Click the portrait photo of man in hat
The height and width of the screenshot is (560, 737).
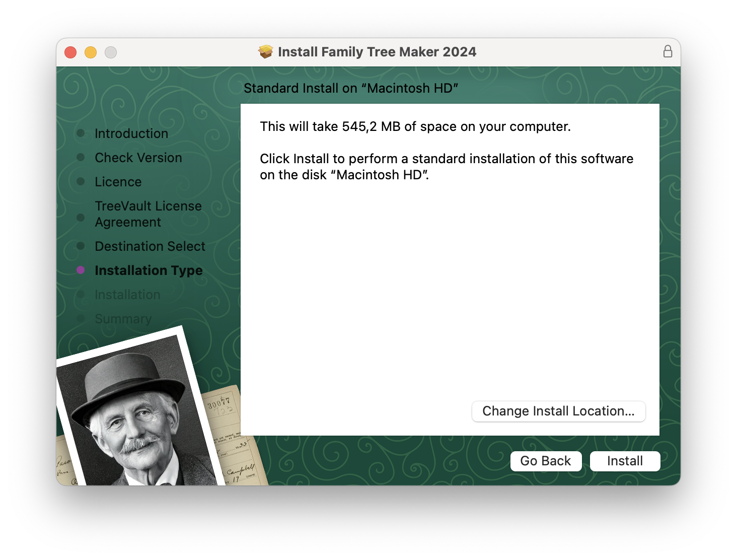(x=133, y=413)
